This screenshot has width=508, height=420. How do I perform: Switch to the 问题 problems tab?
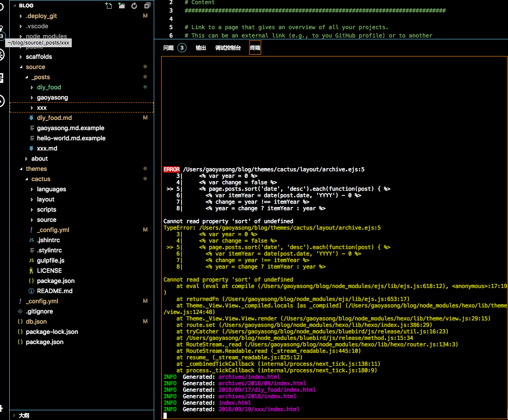point(169,48)
